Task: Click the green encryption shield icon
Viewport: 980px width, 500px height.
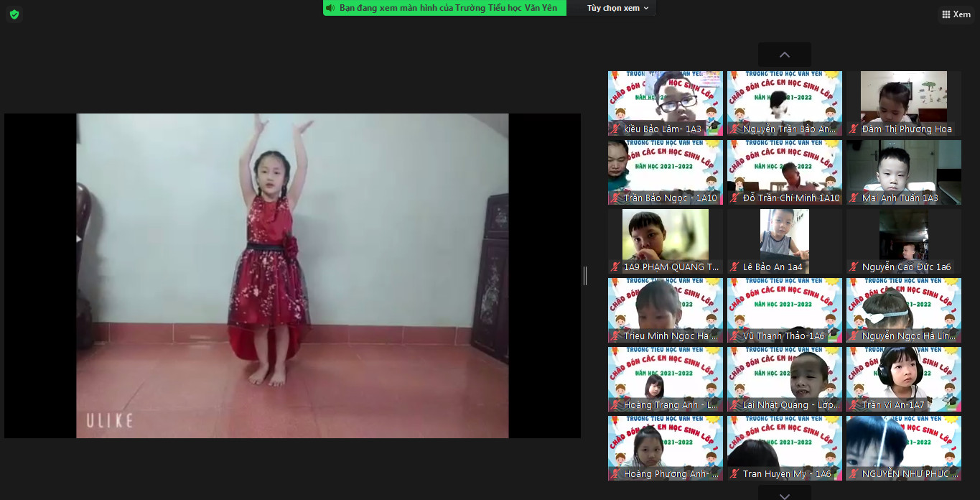Action: [14, 14]
